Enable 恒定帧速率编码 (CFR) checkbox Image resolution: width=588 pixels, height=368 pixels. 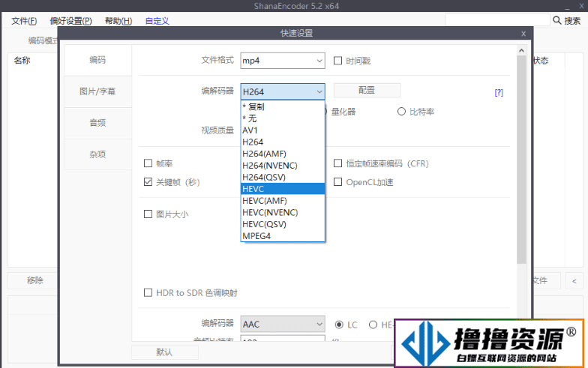point(337,163)
